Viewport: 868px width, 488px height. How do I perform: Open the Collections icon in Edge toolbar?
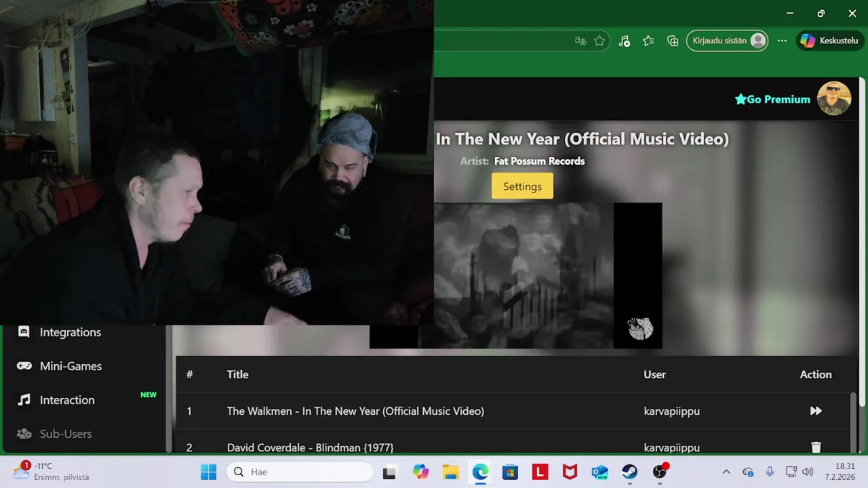[x=673, y=41]
